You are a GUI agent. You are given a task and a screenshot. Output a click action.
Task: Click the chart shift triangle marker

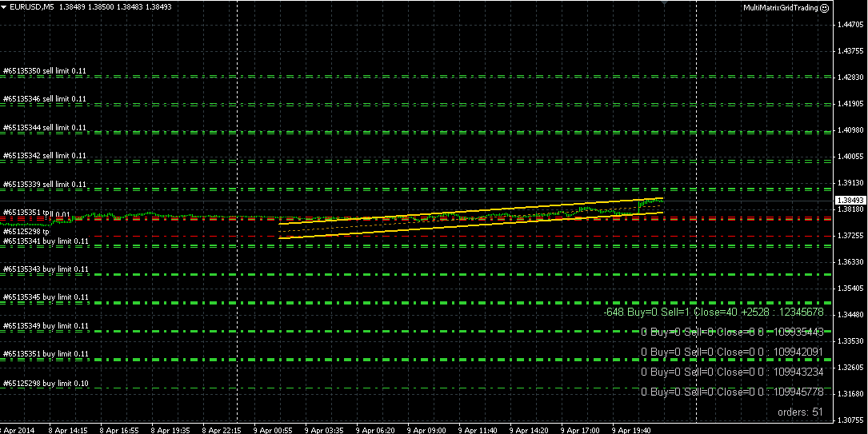pyautogui.click(x=664, y=3)
